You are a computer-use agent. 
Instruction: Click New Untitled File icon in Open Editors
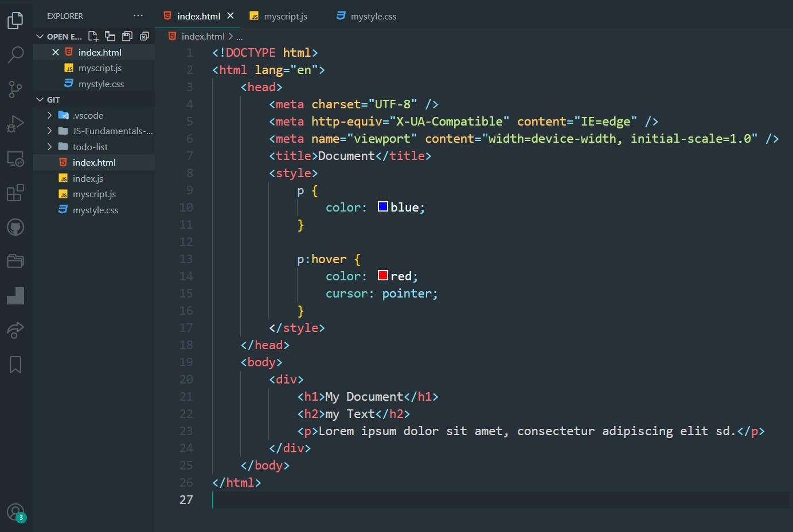pyautogui.click(x=93, y=36)
